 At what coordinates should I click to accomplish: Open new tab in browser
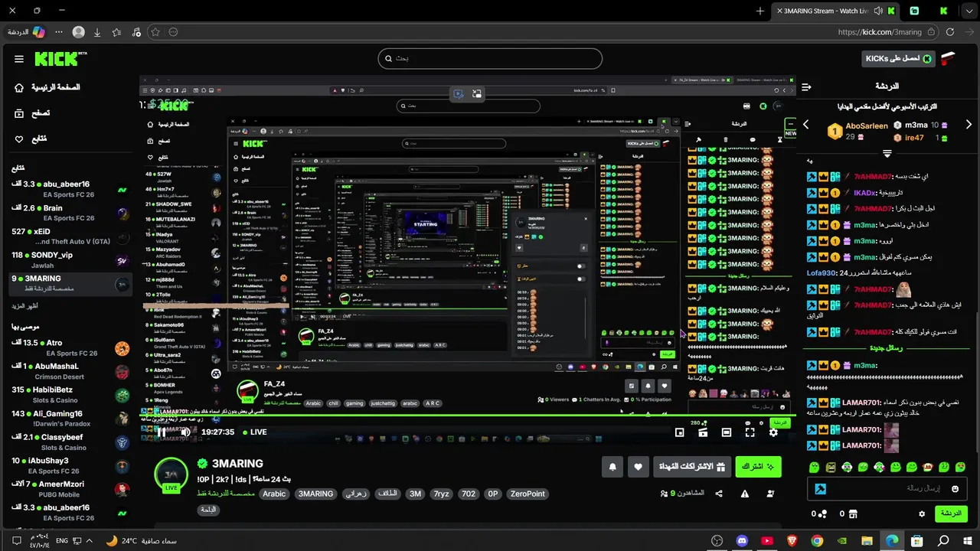click(759, 11)
